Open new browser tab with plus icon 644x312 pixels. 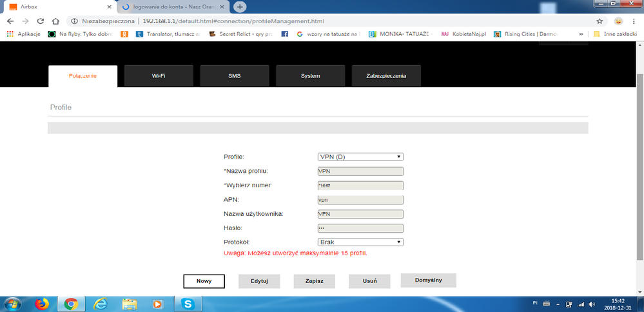click(x=240, y=6)
